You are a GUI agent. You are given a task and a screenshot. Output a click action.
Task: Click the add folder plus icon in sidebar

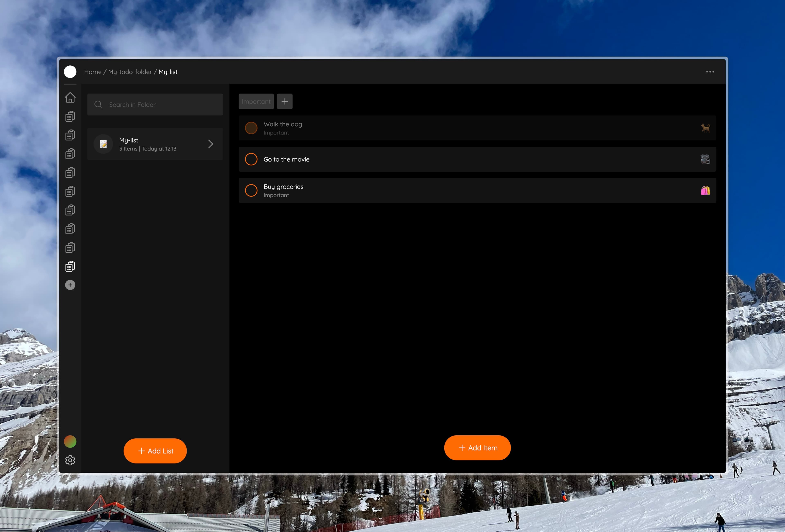coord(70,285)
